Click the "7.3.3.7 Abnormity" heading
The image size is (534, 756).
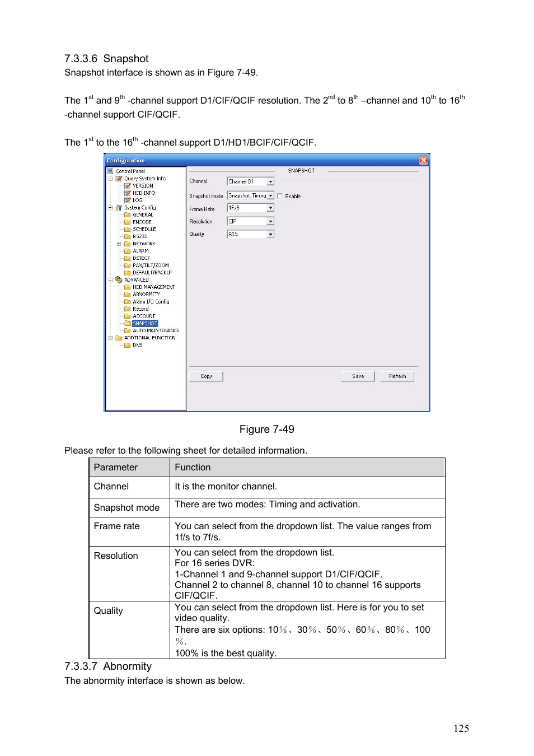108,666
